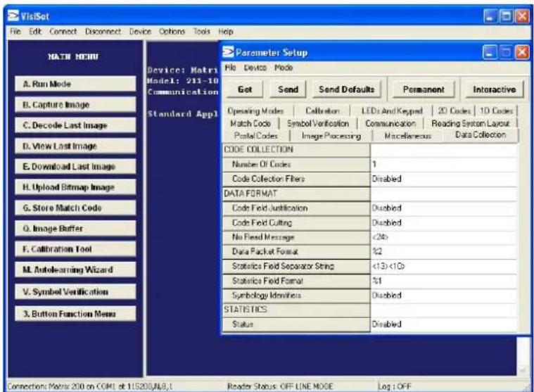Click E. Download Last Image
The width and height of the screenshot is (534, 392).
tap(75, 166)
